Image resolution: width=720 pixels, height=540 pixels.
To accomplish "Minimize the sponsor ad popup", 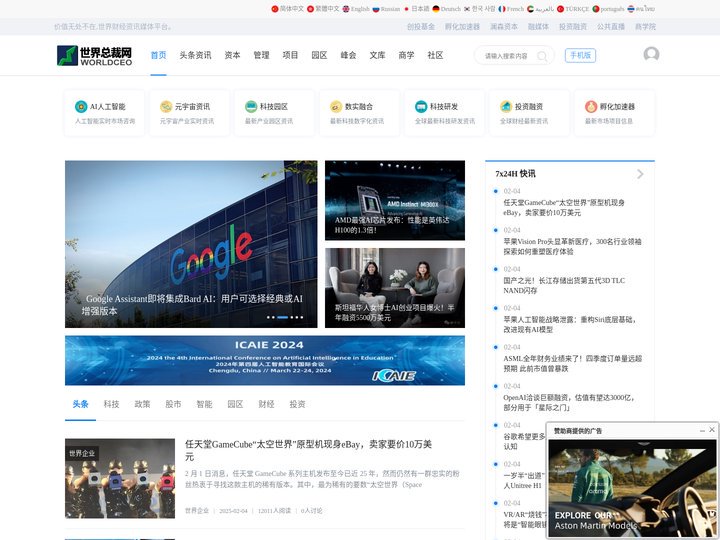I will pyautogui.click(x=702, y=430).
